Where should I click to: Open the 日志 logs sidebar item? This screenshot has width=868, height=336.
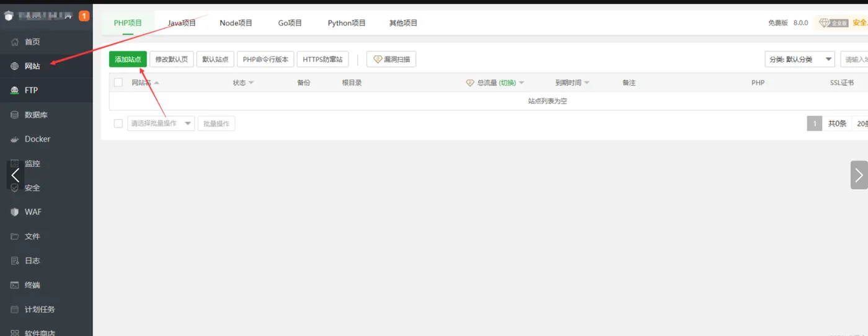coord(32,260)
